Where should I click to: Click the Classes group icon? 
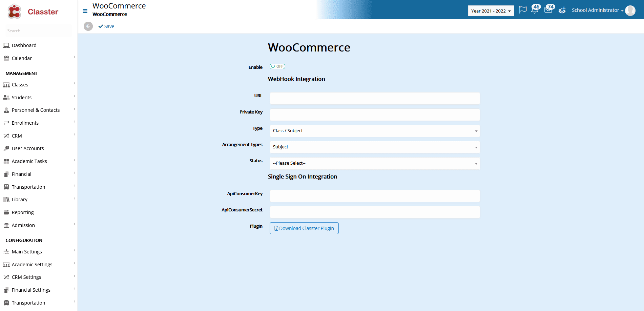point(6,85)
